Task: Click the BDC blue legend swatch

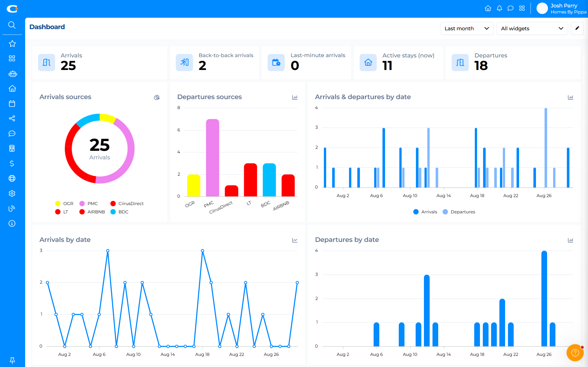Action: pyautogui.click(x=113, y=212)
